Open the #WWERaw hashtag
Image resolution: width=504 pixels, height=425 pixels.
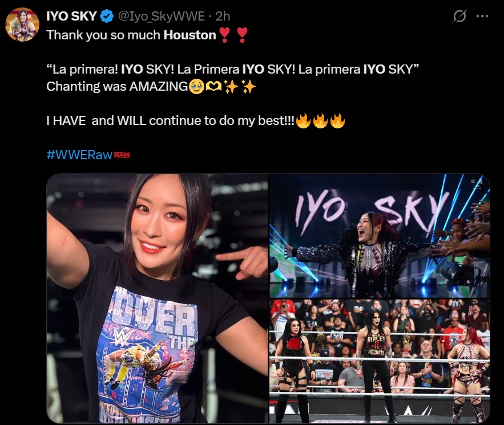(x=79, y=155)
